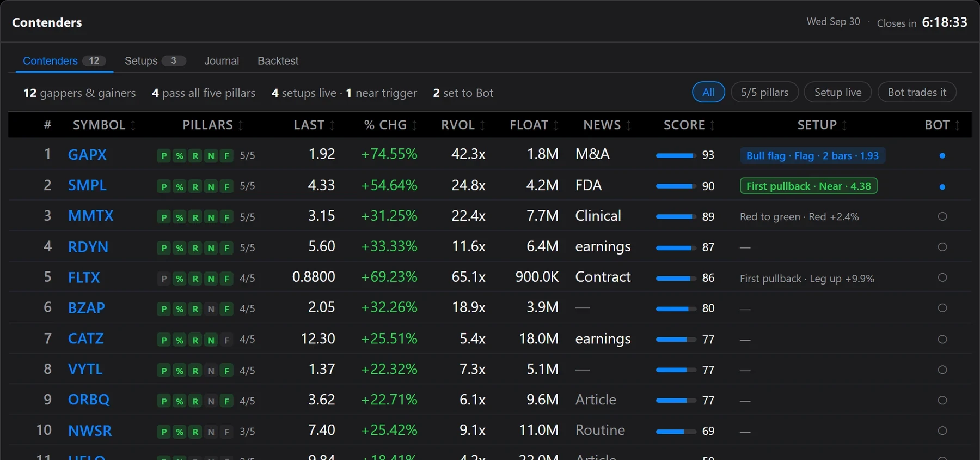Click the greyed F pillar badge for CATZ
980x460 pixels.
tap(227, 340)
